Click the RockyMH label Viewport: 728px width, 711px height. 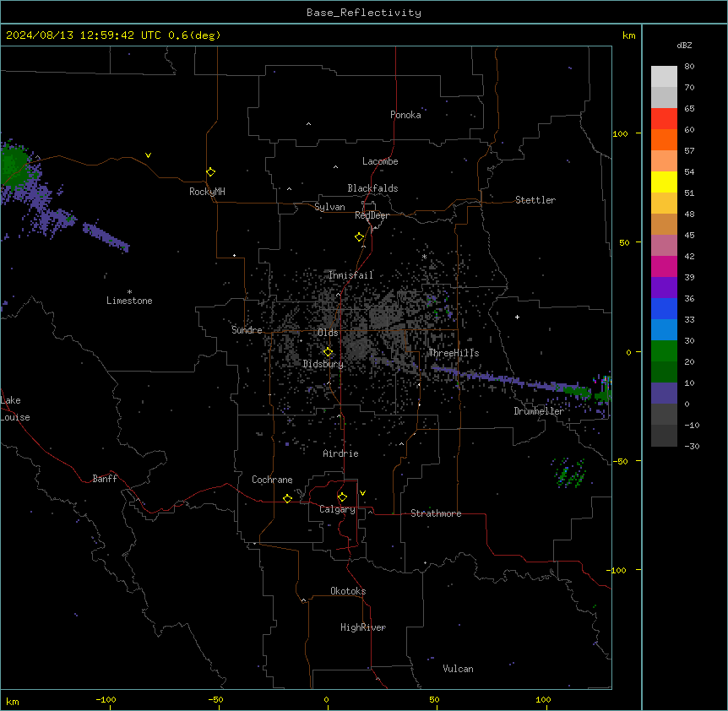pos(207,192)
